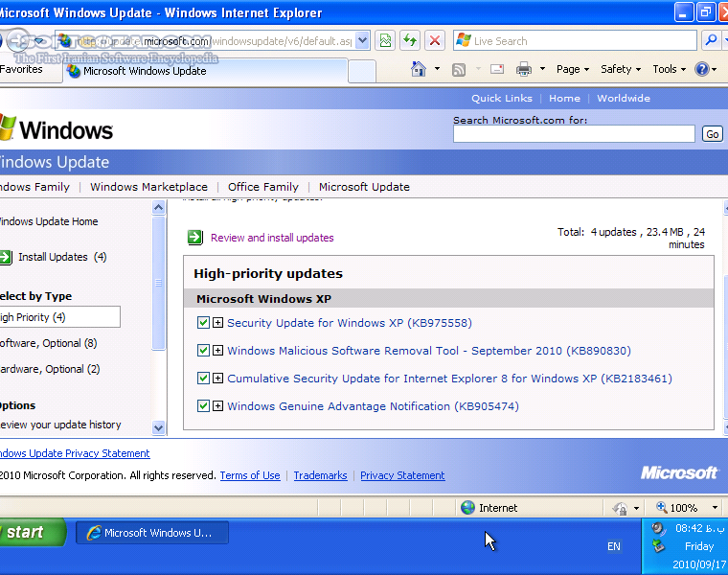Open the address bar dropdown arrow
Viewport: 728px width, 575px height.
click(363, 41)
